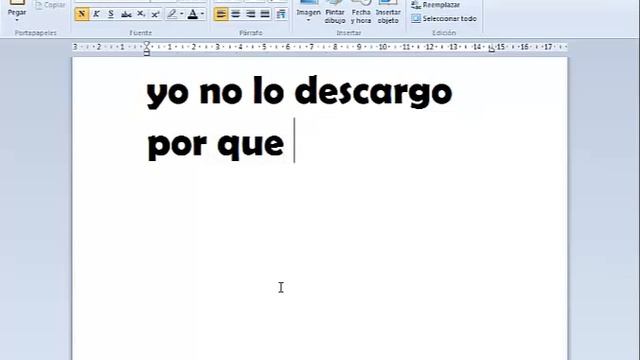The width and height of the screenshot is (640, 360).
Task: Apply subscript formatting
Action: (141, 14)
